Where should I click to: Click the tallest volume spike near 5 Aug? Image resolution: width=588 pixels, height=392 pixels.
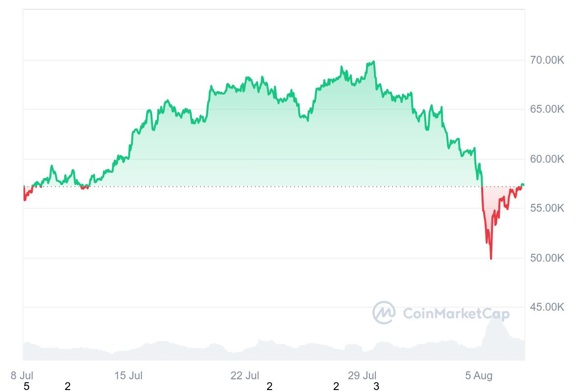coord(495,318)
